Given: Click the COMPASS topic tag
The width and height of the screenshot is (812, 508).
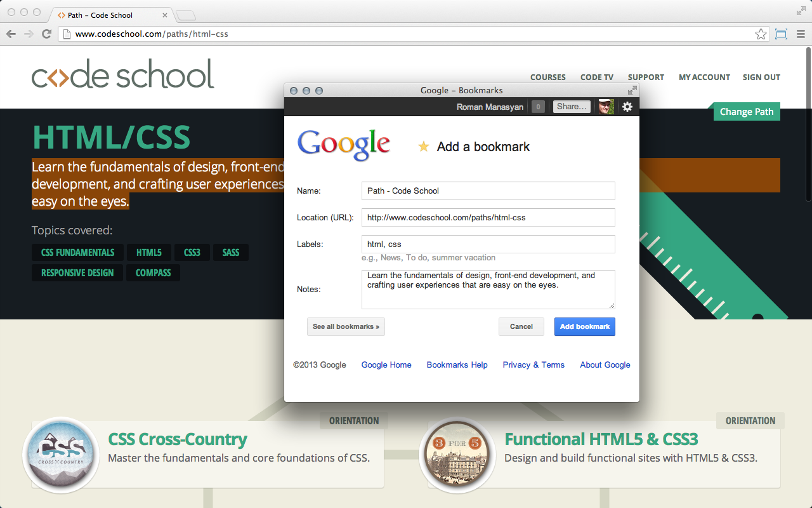Looking at the screenshot, I should click(x=153, y=273).
